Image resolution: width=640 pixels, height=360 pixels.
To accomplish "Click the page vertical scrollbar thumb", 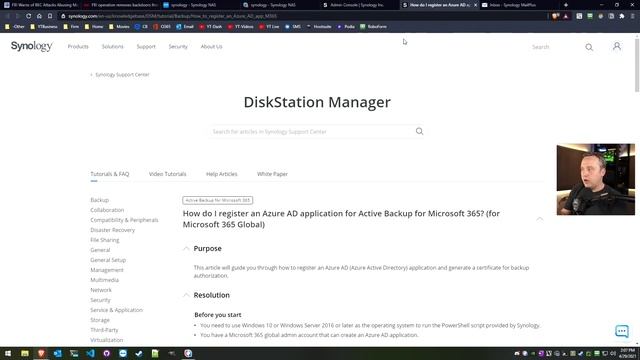I will 637,64.
